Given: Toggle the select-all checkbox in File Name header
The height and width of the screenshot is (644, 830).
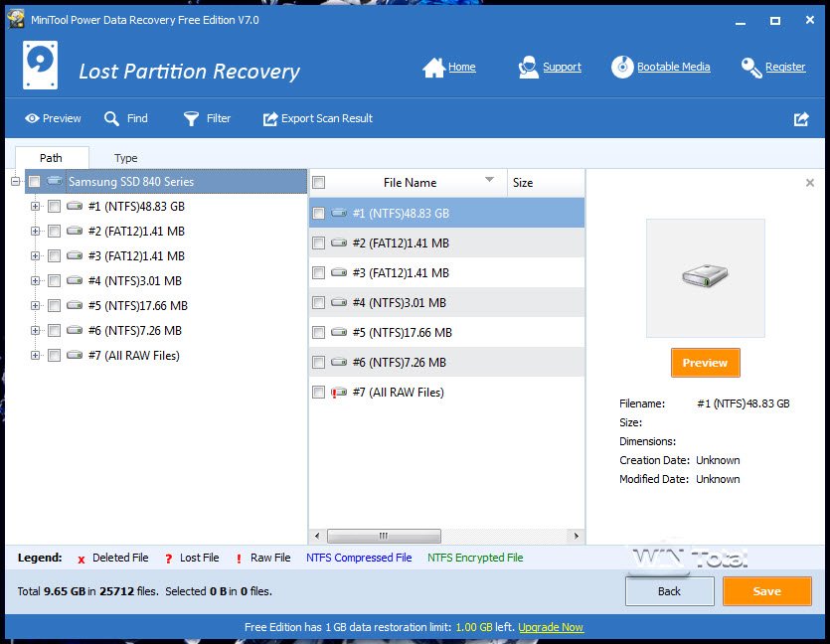Looking at the screenshot, I should [x=319, y=183].
